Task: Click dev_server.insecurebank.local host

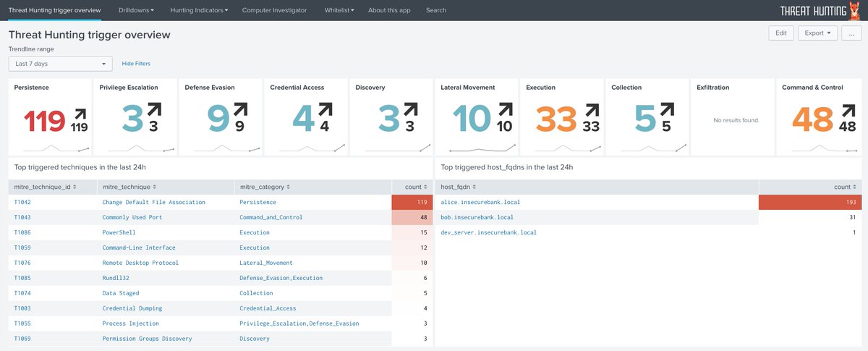Action: coord(489,232)
